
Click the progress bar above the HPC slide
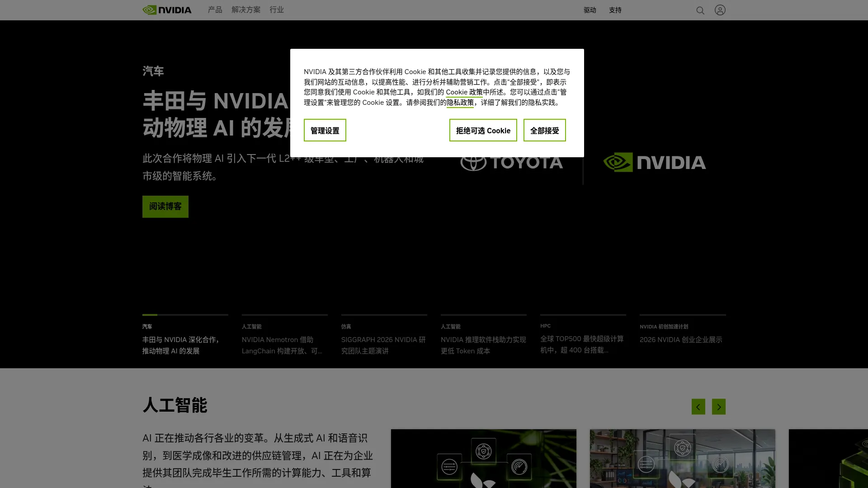[583, 315]
